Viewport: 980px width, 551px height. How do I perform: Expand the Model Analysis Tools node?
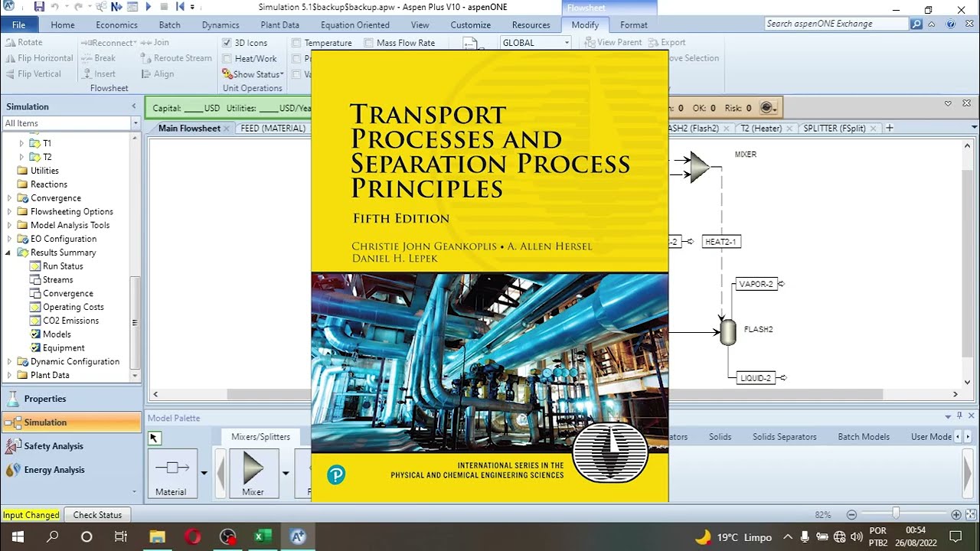(9, 226)
